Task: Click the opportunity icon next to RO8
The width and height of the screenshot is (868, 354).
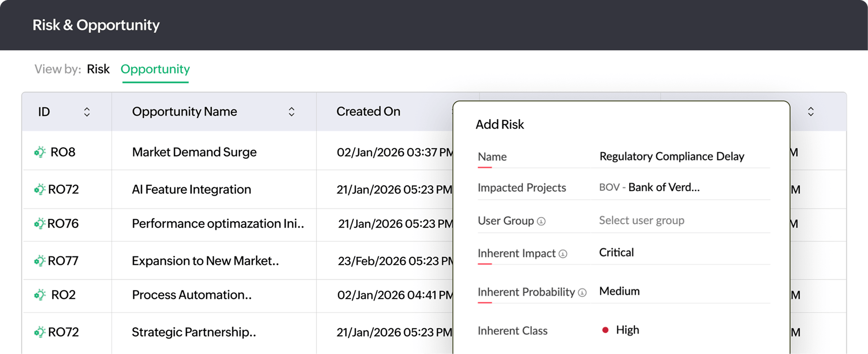Action: (40, 152)
